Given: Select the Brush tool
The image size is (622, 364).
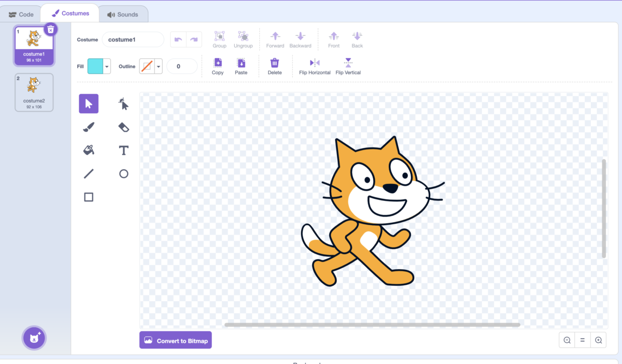Looking at the screenshot, I should pyautogui.click(x=89, y=127).
